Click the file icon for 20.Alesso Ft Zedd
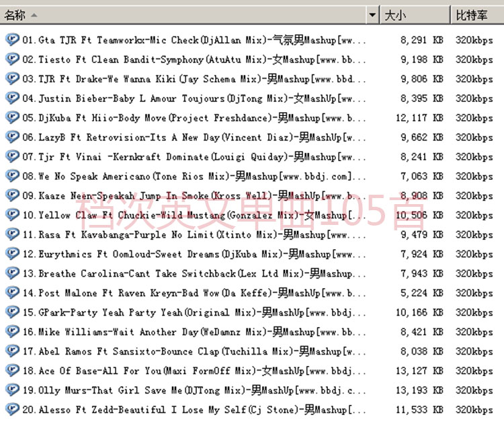This screenshot has width=504, height=421. [12, 410]
